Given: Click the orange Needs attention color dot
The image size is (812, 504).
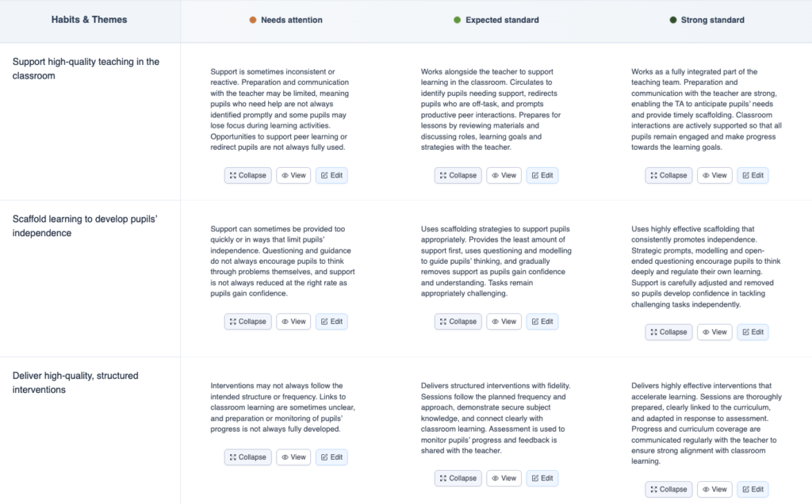Looking at the screenshot, I should point(252,20).
